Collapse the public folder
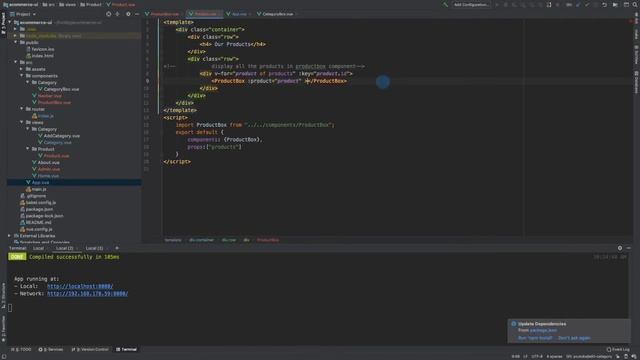 [16, 42]
